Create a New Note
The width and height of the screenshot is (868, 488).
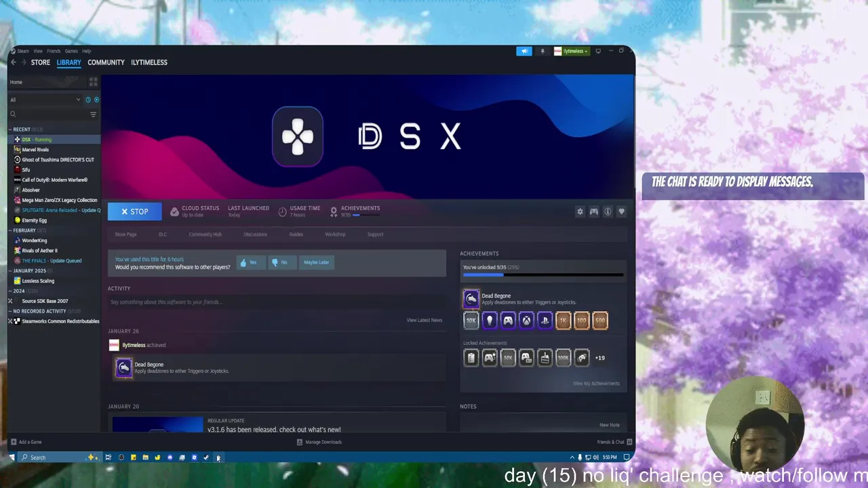point(610,425)
